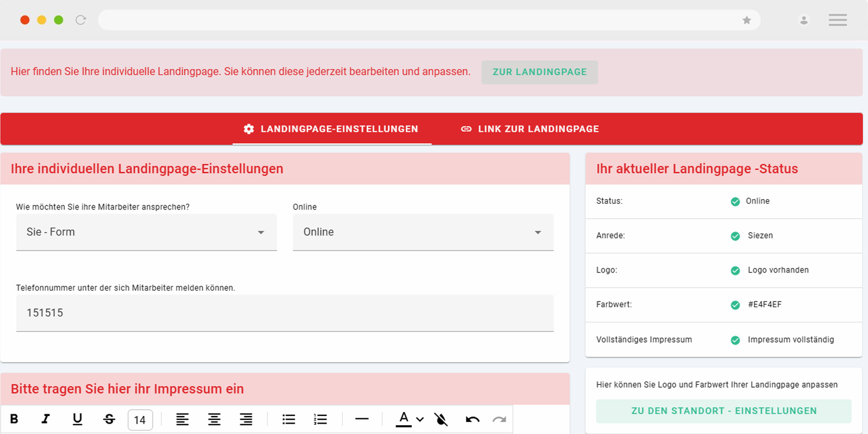Insert a horizontal rule line

(362, 419)
